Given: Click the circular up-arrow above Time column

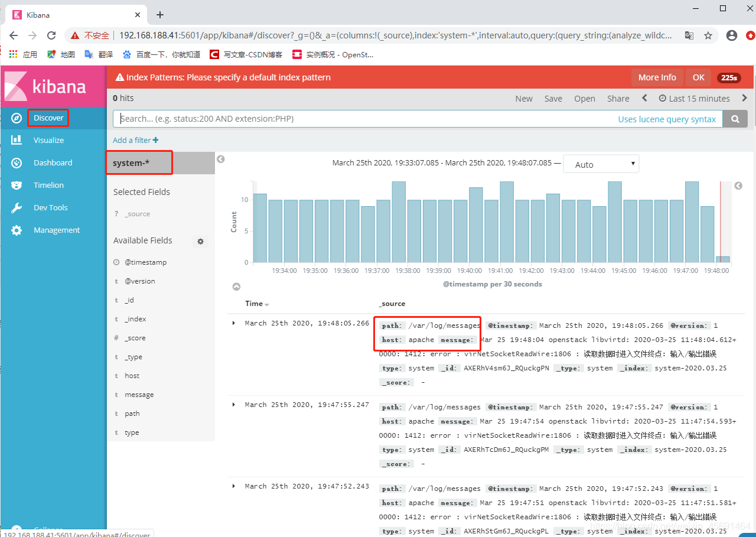Looking at the screenshot, I should (236, 287).
